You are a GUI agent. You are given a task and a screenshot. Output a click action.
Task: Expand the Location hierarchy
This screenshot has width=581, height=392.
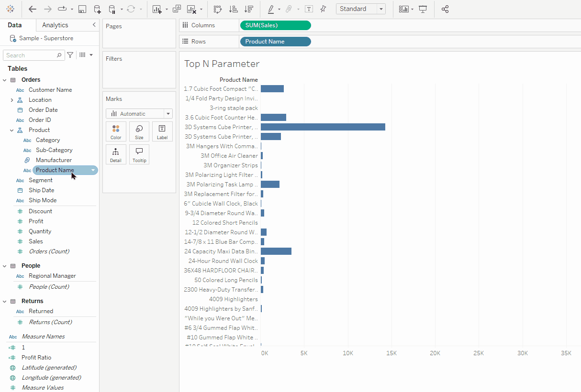11,100
